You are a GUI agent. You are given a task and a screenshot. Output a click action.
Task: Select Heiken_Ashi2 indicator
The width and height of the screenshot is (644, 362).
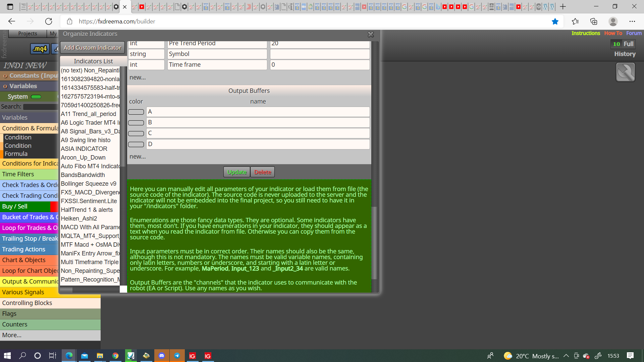79,219
